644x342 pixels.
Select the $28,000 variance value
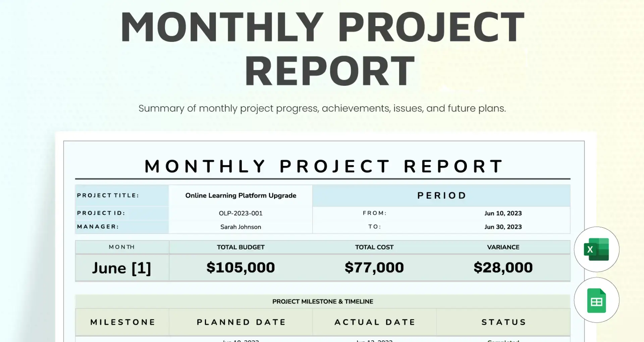tap(503, 268)
